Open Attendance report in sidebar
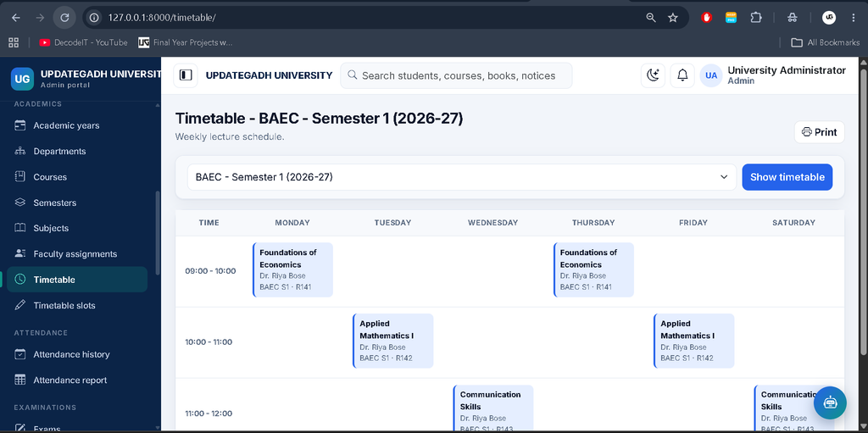The image size is (868, 433). pyautogui.click(x=77, y=380)
